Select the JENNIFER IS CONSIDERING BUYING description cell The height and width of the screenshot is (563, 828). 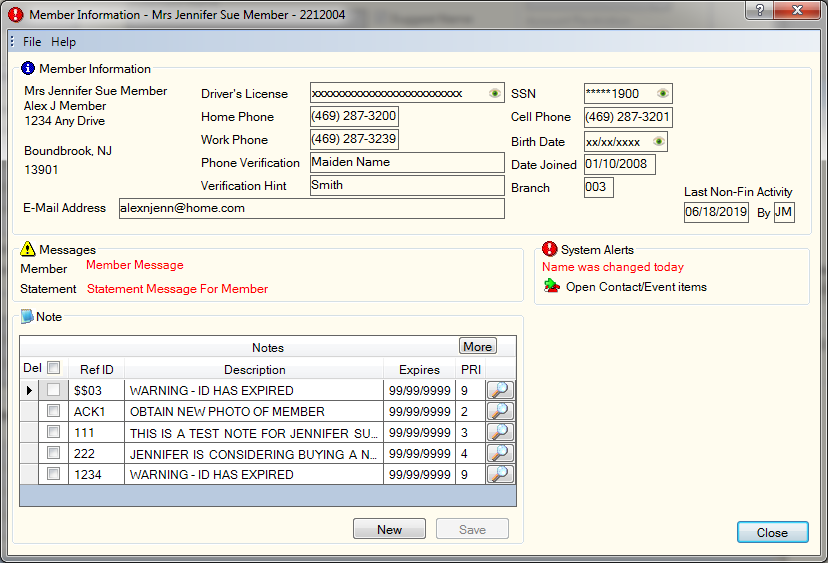coord(254,454)
